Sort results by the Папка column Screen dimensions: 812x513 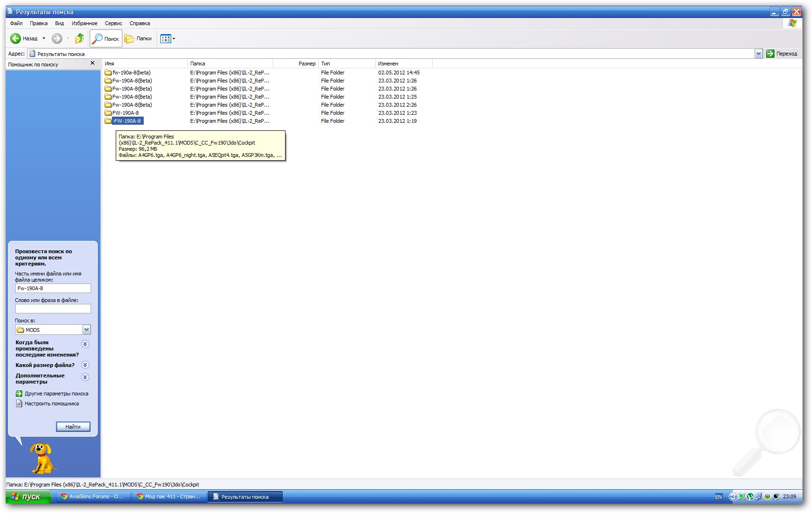230,64
